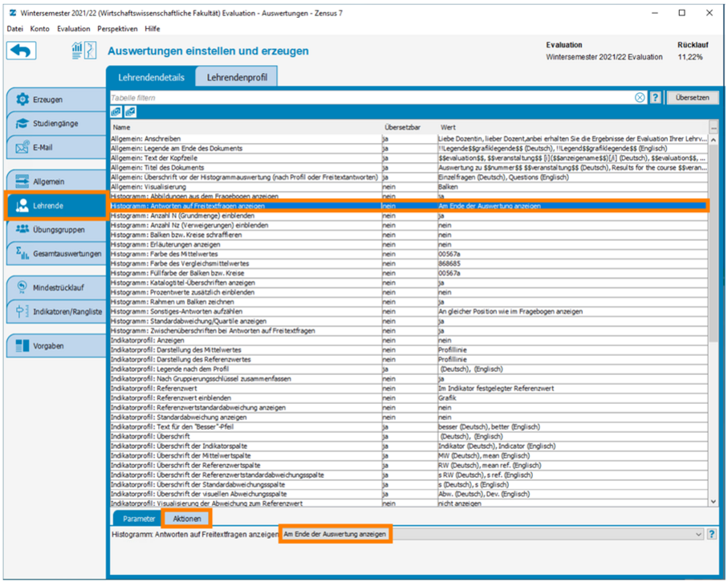Select the row Allgemein: Visualisierung
This screenshot has height=583, width=728.
point(409,187)
